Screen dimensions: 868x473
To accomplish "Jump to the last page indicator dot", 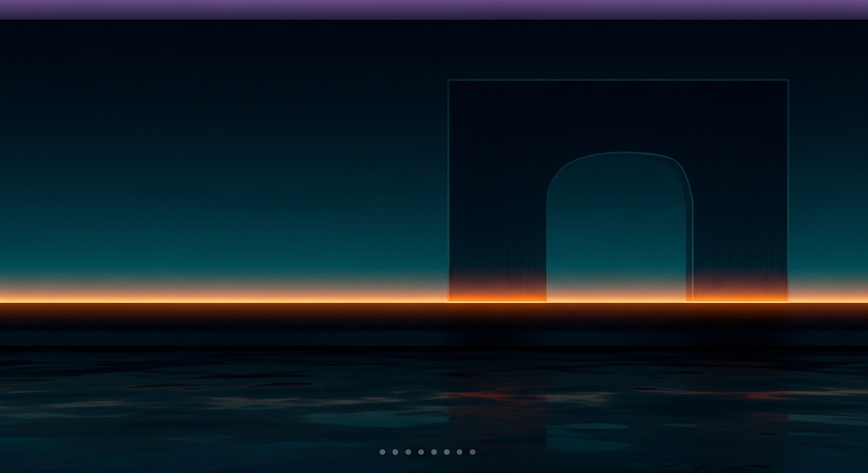I will pos(473,452).
